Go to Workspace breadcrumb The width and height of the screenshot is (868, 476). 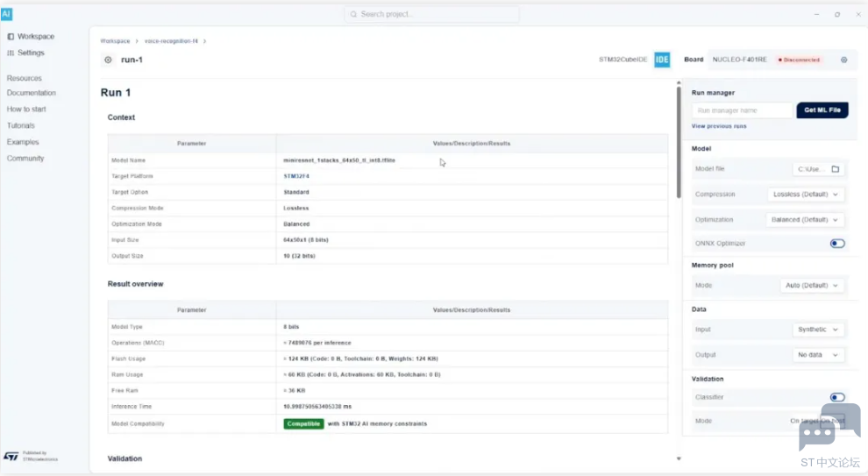coord(115,41)
